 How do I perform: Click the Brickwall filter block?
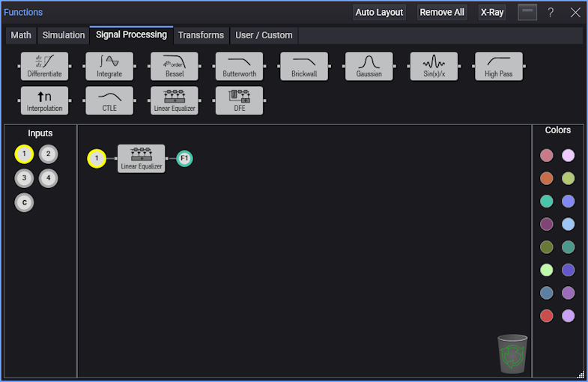pyautogui.click(x=304, y=66)
